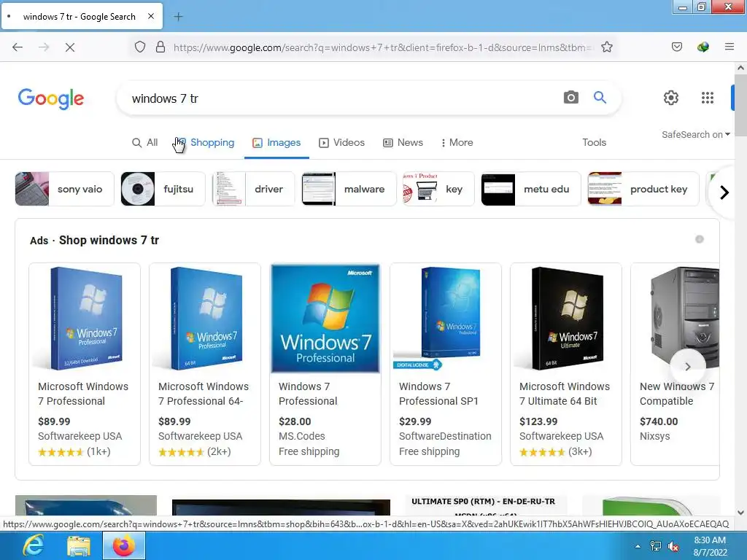This screenshot has height=560, width=747.
Task: Switch to the Shopping tab
Action: point(206,142)
